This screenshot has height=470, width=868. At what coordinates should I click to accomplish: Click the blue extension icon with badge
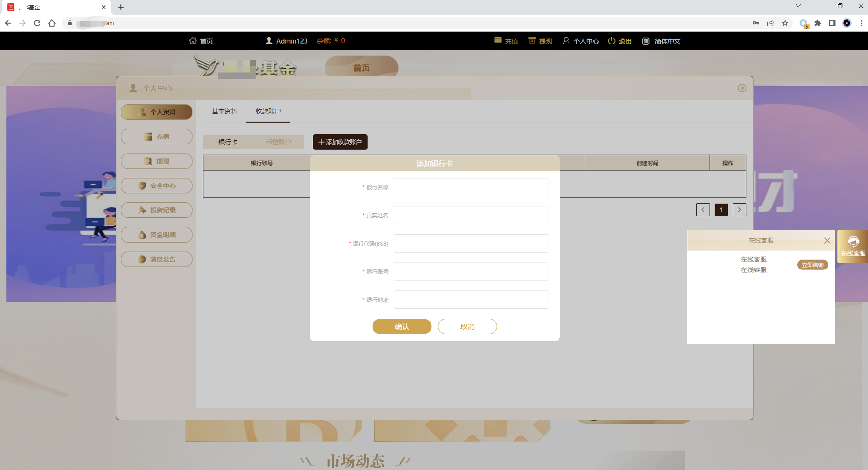tap(804, 23)
